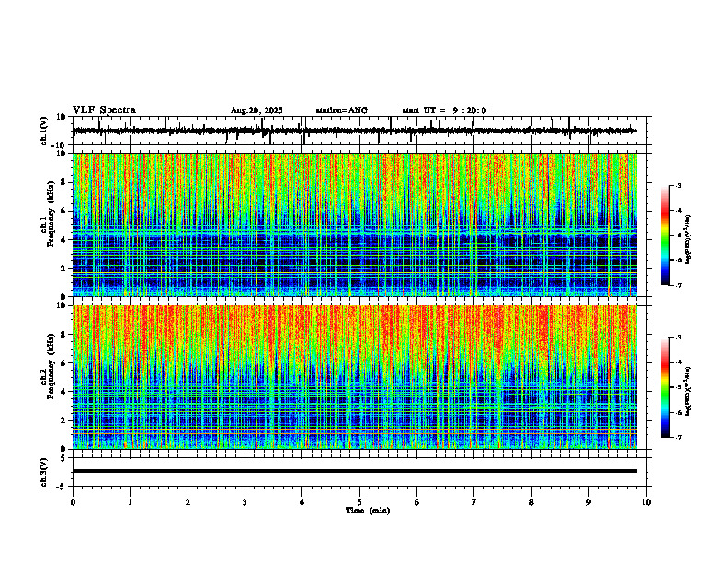Viewport: 728px width, 563px height.
Task: Click time-axis tick label 8
Action: (x=531, y=502)
